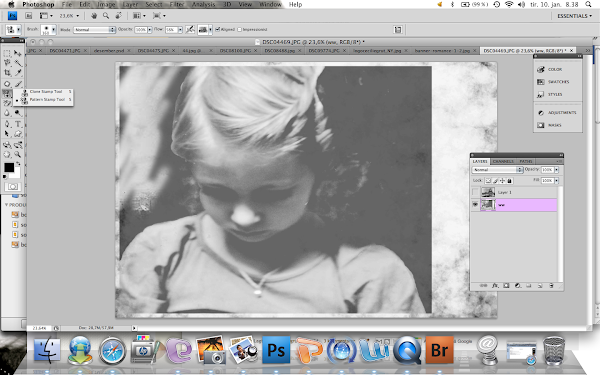This screenshot has height=375, width=600.
Task: Create new adjustment layer icon
Action: (518, 285)
